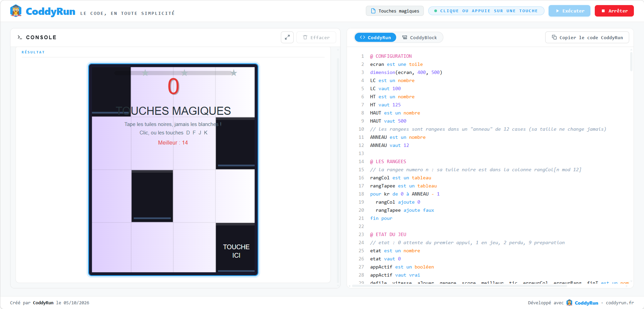Click the 'CLIQUE OU APPUIE SUR UNE TOUCHE' status pill
Screen dimensions: 644x309
point(486,11)
